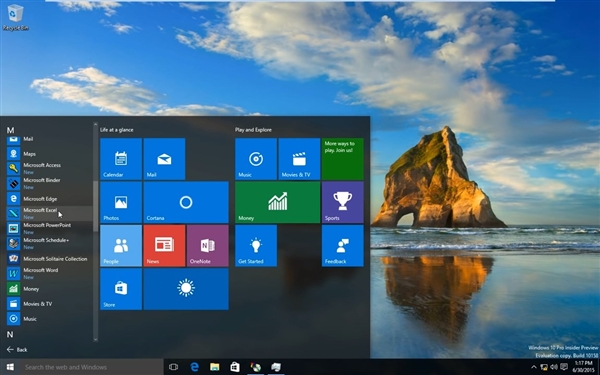Image resolution: width=600 pixels, height=375 pixels.
Task: Open the People tile
Action: [x=121, y=246]
